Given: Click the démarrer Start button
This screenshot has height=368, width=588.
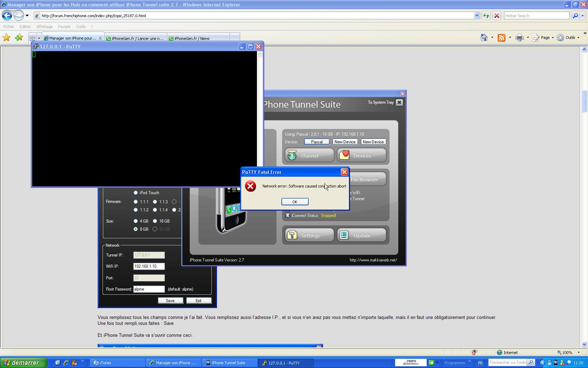Looking at the screenshot, I should (23, 363).
